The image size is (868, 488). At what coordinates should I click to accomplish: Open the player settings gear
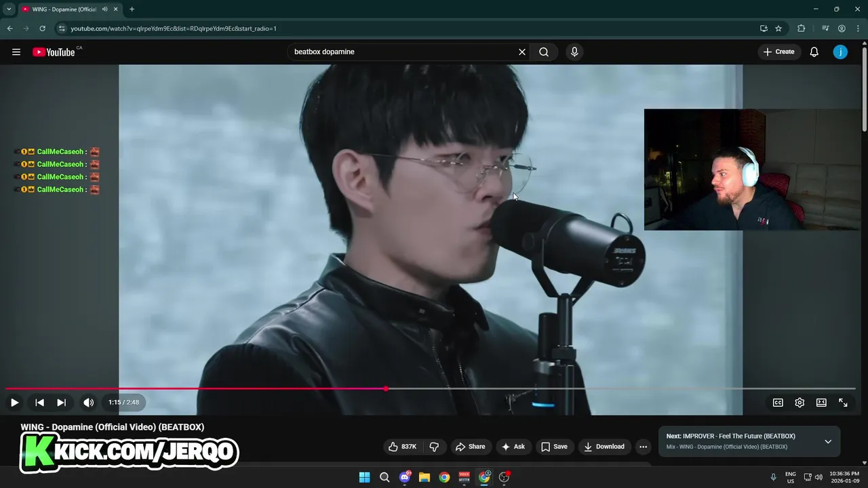click(x=800, y=403)
